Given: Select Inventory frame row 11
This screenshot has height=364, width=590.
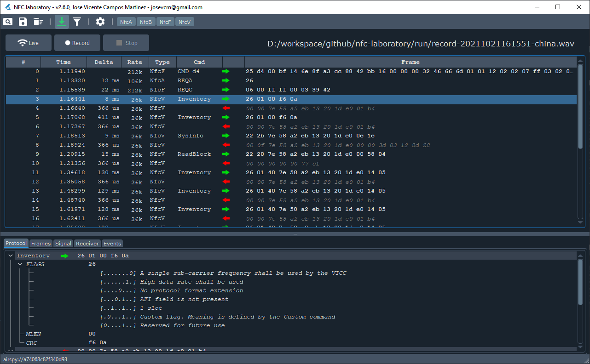Looking at the screenshot, I should 291,172.
